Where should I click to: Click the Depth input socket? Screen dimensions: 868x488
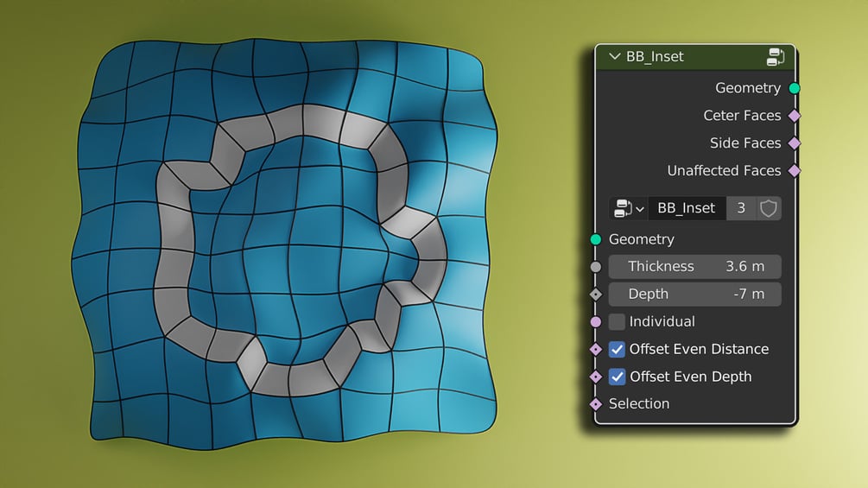click(596, 295)
